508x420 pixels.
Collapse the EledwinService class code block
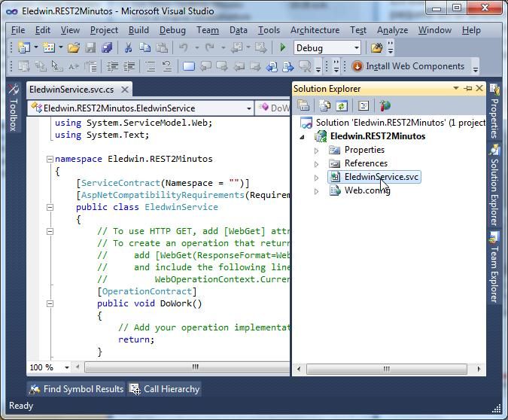(50, 208)
